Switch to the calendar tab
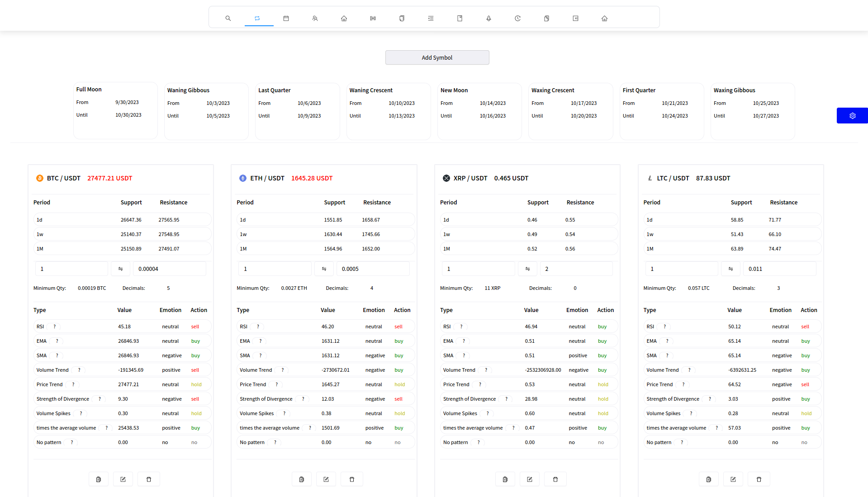Screen dimensions: 868x497 coord(286,19)
